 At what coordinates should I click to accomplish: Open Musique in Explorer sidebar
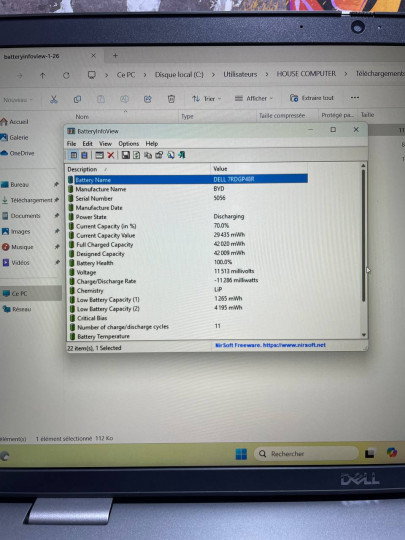pos(18,247)
